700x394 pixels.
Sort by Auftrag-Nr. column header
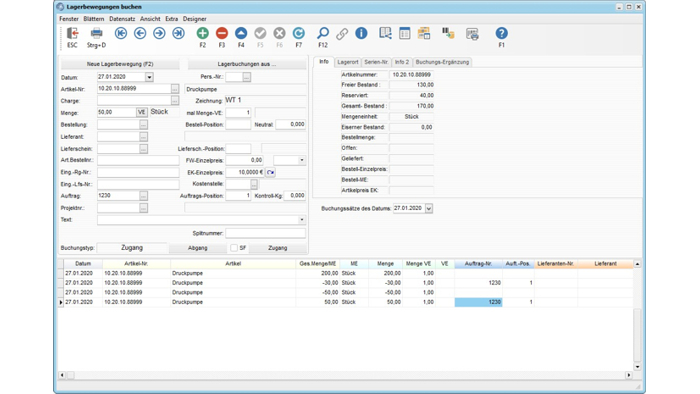[478, 264]
